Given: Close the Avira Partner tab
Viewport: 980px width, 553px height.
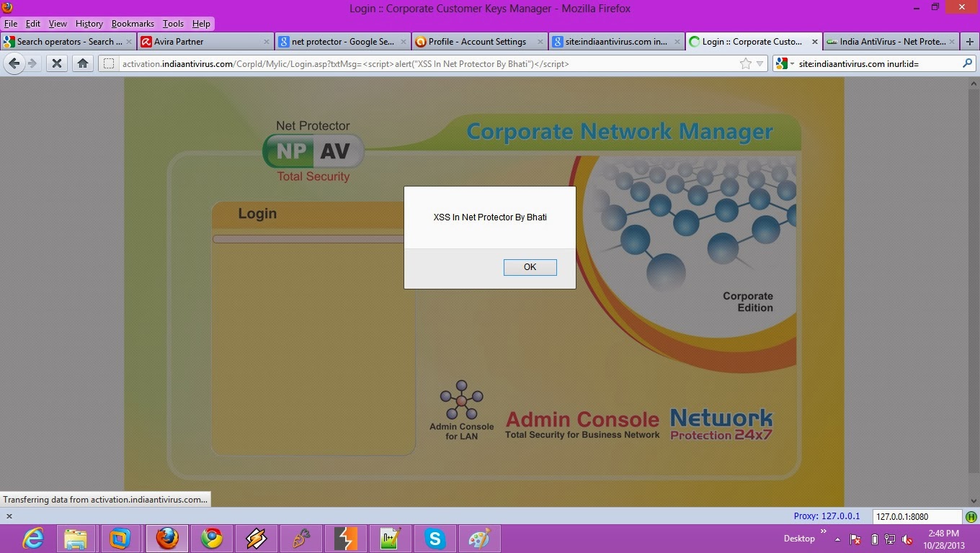Looking at the screenshot, I should [266, 42].
